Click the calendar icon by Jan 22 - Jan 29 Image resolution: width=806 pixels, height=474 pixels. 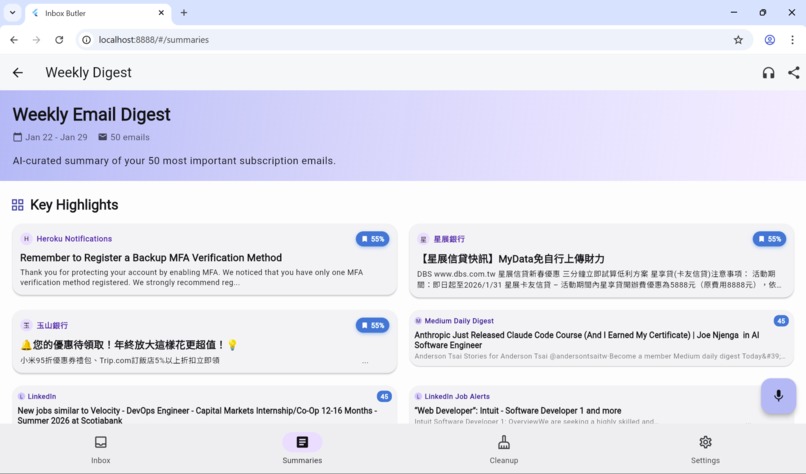point(17,137)
